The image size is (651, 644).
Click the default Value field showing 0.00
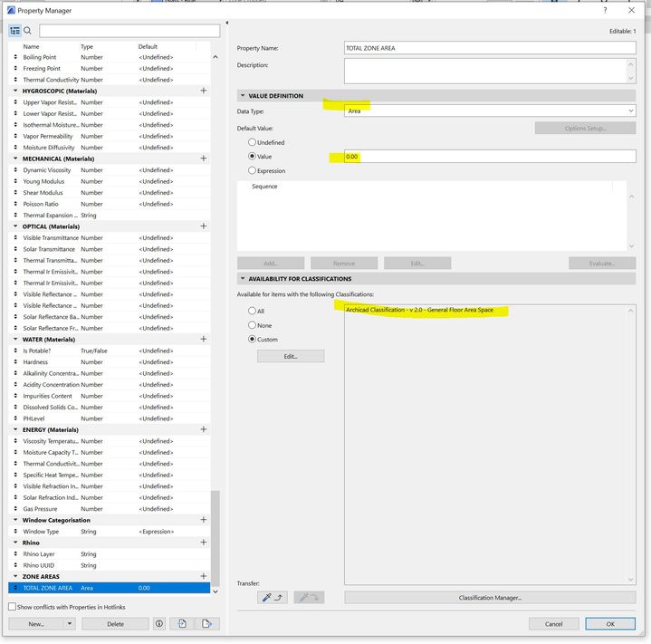click(x=490, y=156)
